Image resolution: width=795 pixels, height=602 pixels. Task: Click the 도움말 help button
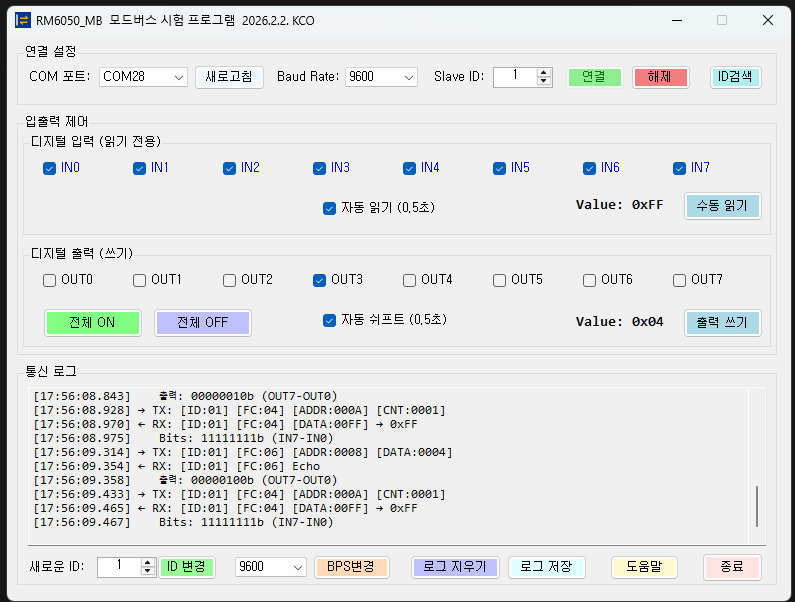pos(644,567)
